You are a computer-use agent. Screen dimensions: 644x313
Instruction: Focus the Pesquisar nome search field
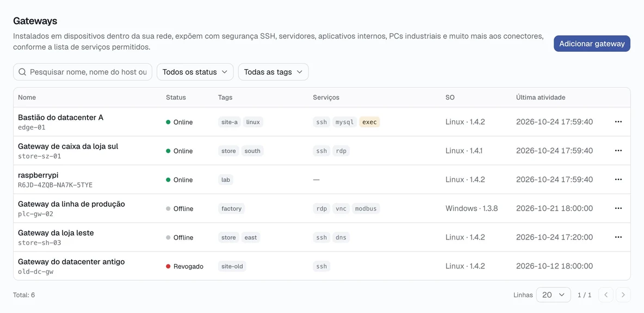pyautogui.click(x=83, y=72)
